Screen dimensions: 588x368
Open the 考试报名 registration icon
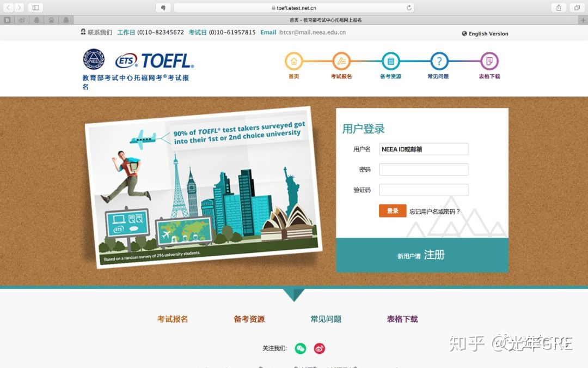click(341, 61)
